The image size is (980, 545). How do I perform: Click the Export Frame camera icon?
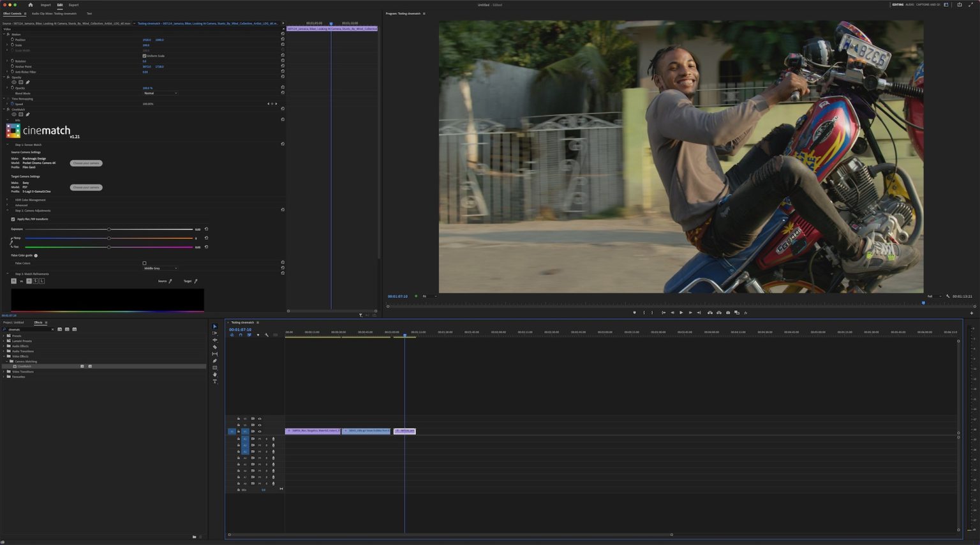tap(728, 313)
